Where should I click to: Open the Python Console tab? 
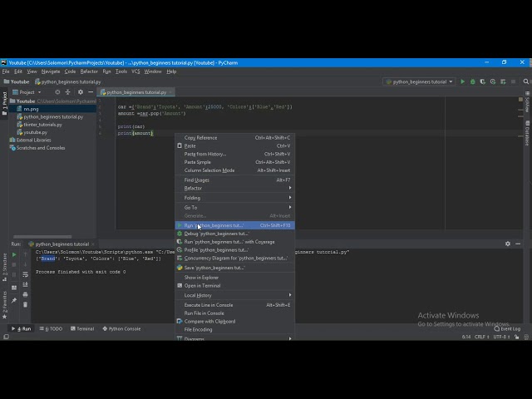click(x=121, y=329)
